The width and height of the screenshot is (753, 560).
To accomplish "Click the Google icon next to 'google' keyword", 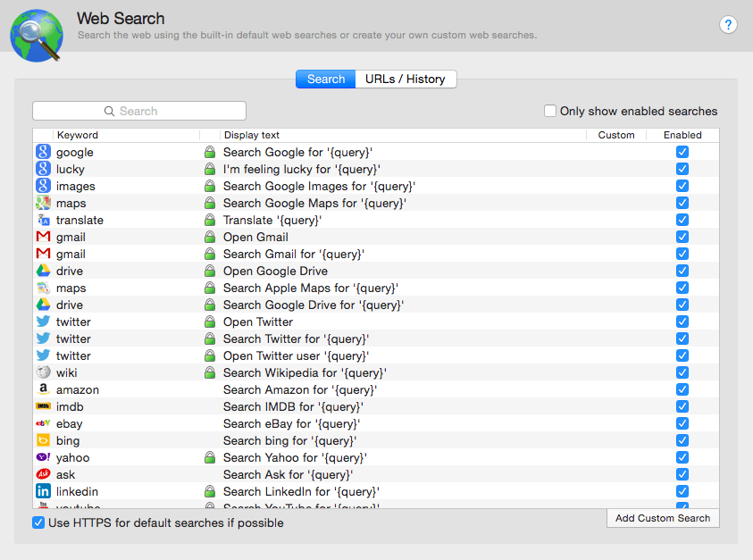I will 43,152.
